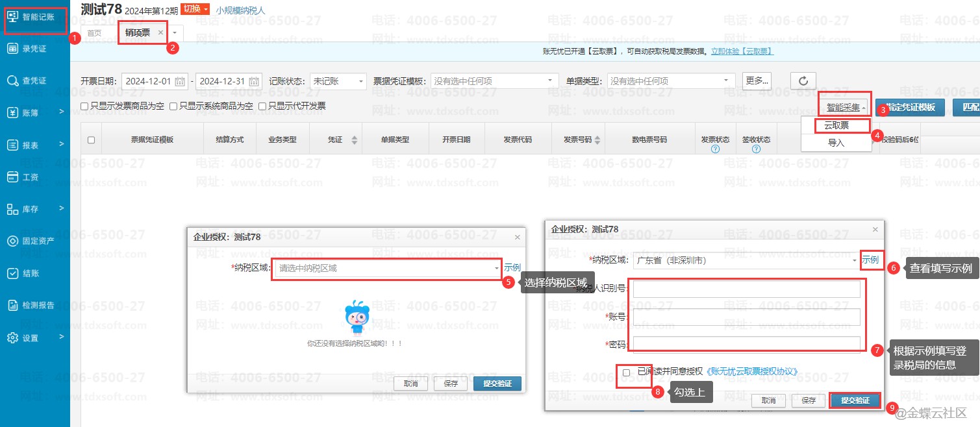Click the help icon under 发票状态

click(715, 149)
